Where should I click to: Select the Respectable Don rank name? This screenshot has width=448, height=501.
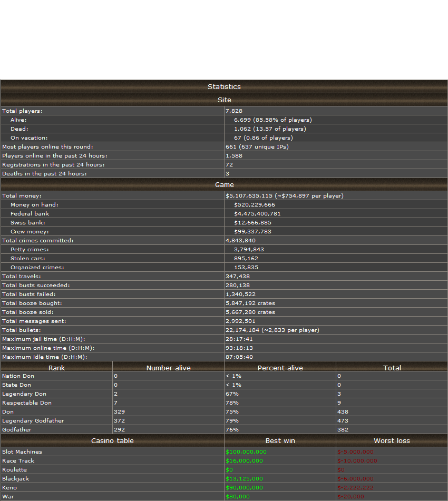27,402
